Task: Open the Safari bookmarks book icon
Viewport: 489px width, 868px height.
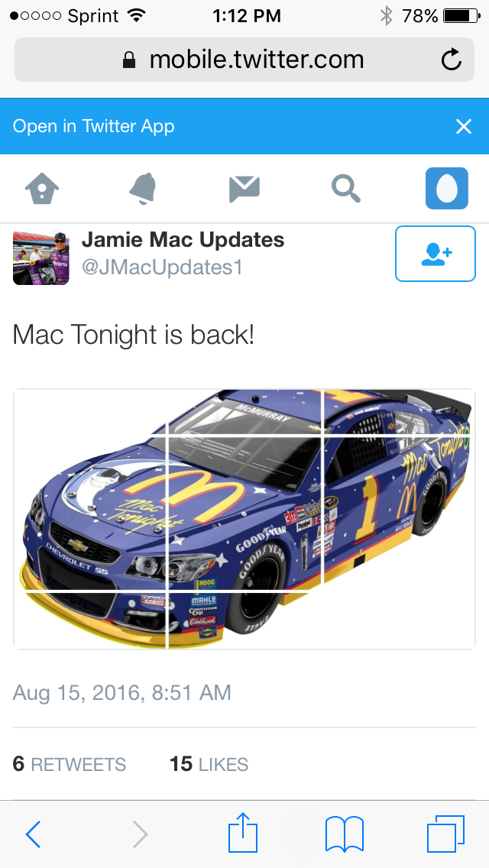Action: (x=345, y=834)
